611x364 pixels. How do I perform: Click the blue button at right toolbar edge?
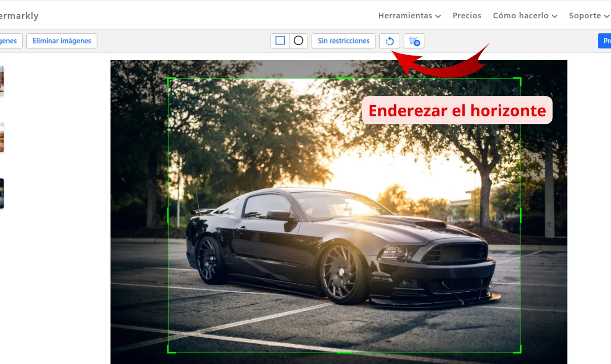(x=604, y=41)
